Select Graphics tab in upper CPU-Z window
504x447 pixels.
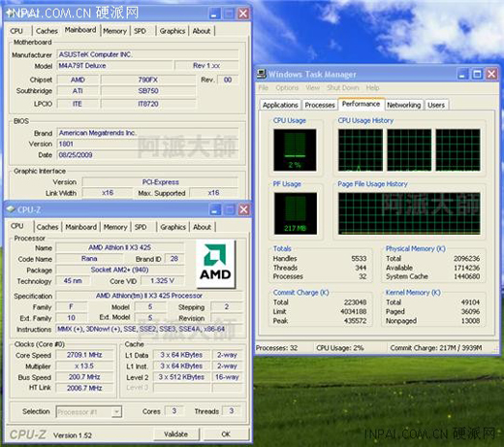173,31
